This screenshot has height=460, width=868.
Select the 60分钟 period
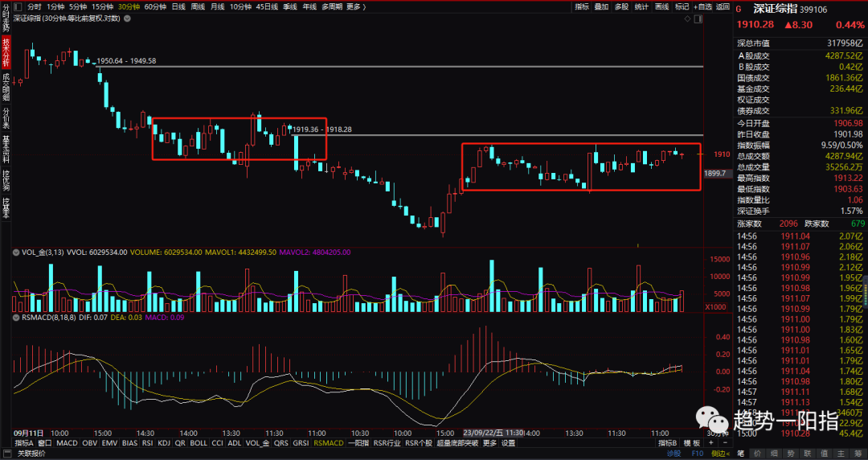pyautogui.click(x=156, y=6)
